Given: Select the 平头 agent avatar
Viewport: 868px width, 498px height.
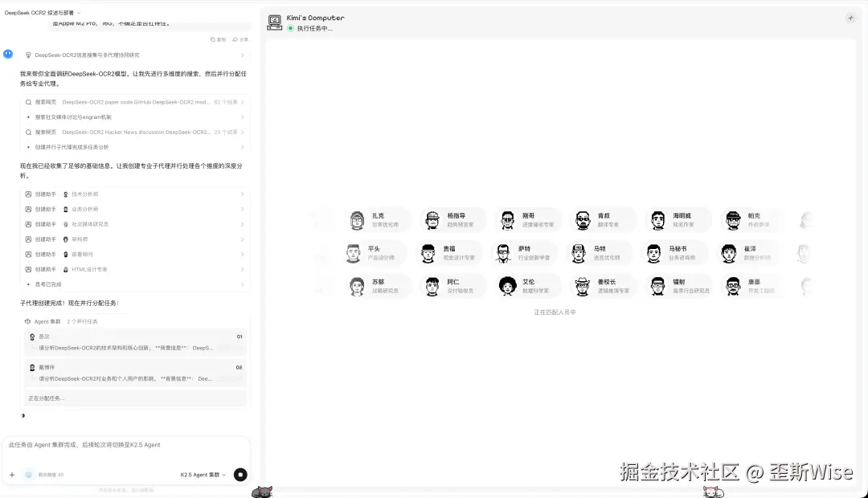Looking at the screenshot, I should point(353,254).
